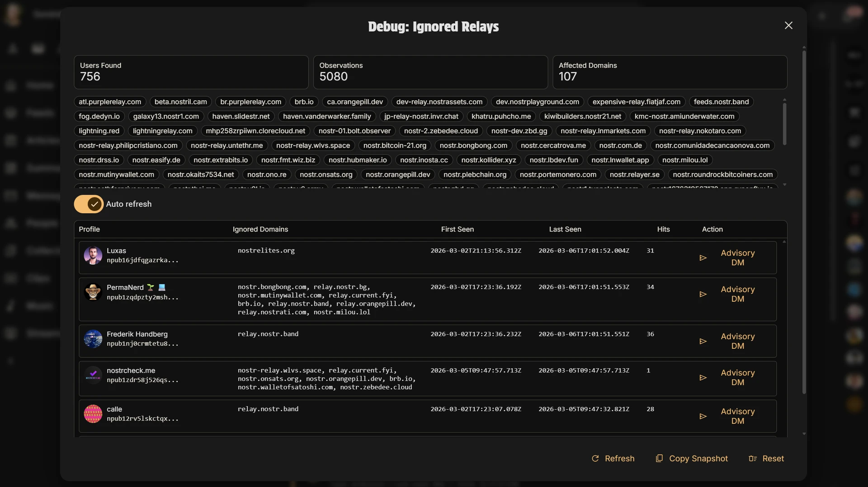Click the send icon in Luxas row
The width and height of the screenshot is (868, 487).
tap(703, 258)
